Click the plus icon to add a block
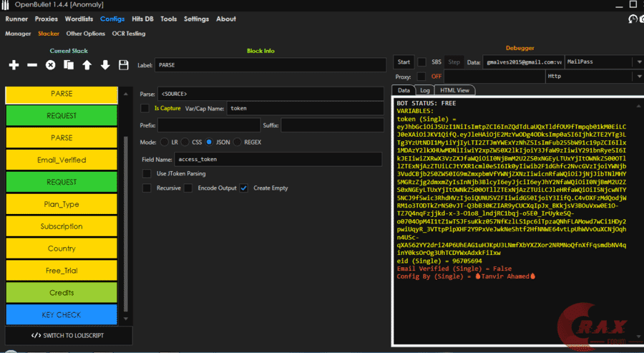This screenshot has width=644, height=353. (x=14, y=65)
